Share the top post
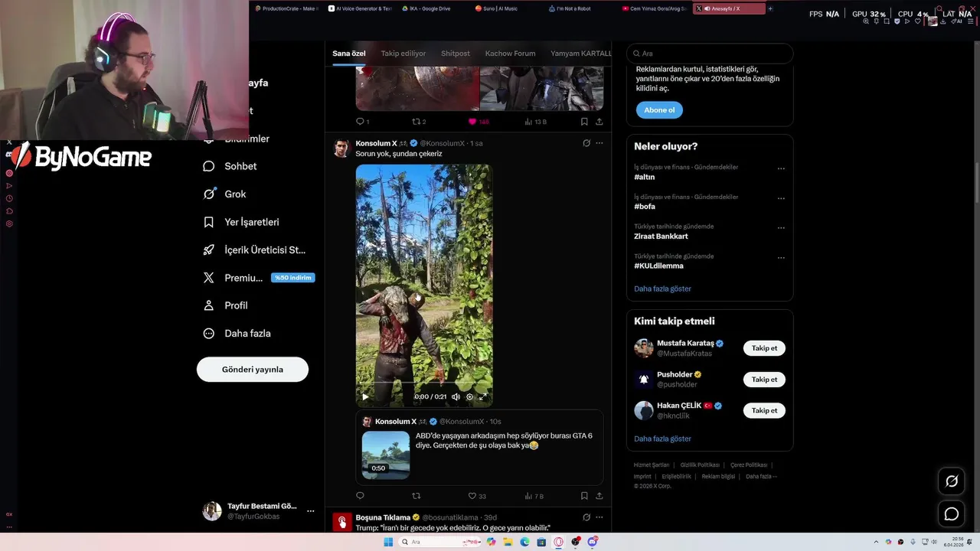Screen dimensions: 980x551 tap(599, 122)
